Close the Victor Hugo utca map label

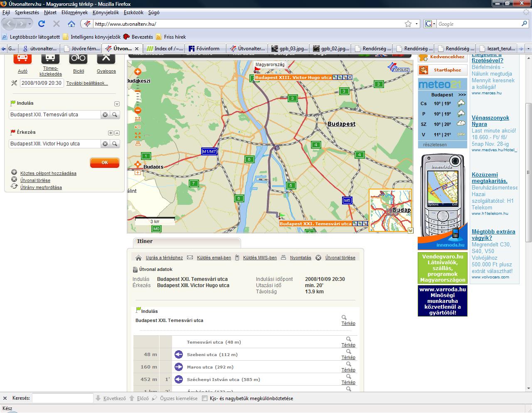[350, 77]
